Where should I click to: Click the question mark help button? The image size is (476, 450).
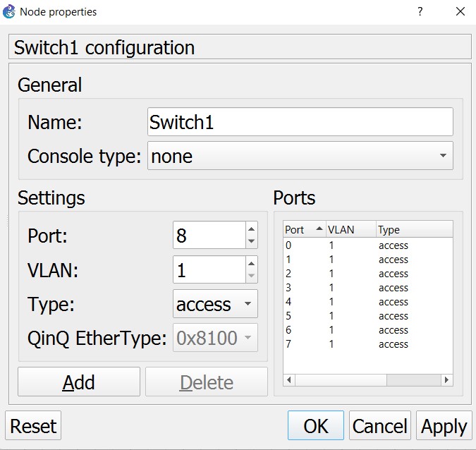pyautogui.click(x=420, y=12)
